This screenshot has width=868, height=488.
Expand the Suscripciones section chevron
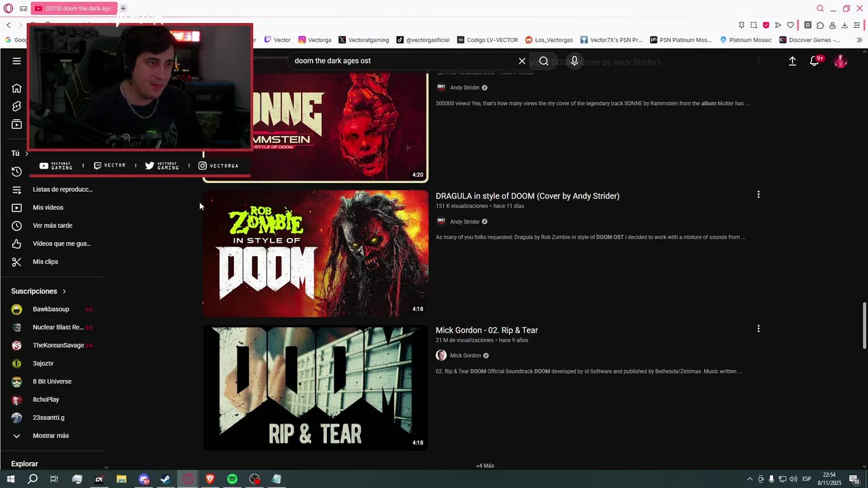click(x=64, y=291)
